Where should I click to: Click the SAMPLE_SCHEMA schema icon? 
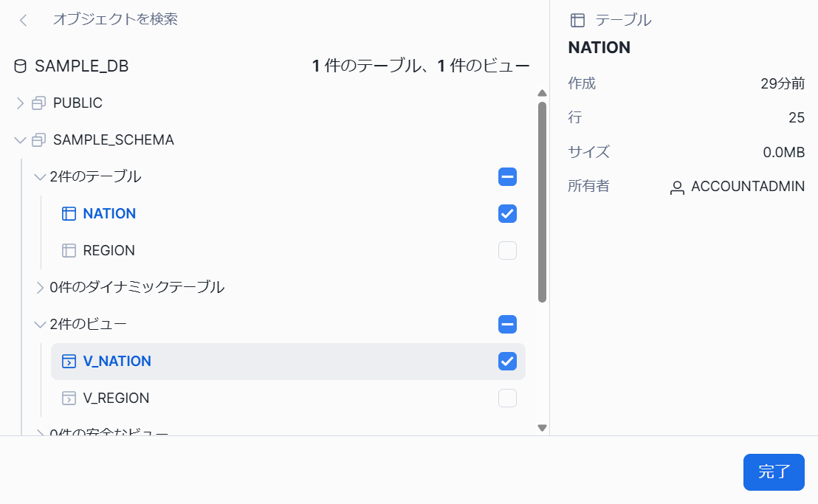pyautogui.click(x=37, y=139)
